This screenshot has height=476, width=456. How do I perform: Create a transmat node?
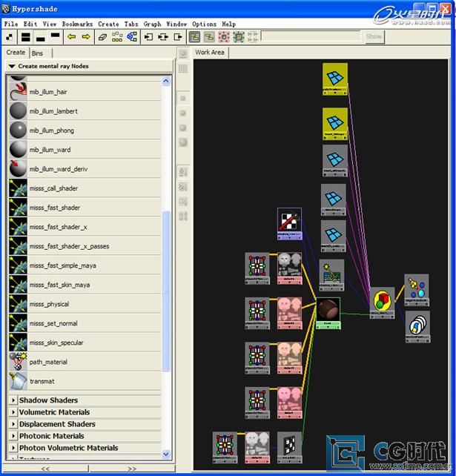pos(85,381)
